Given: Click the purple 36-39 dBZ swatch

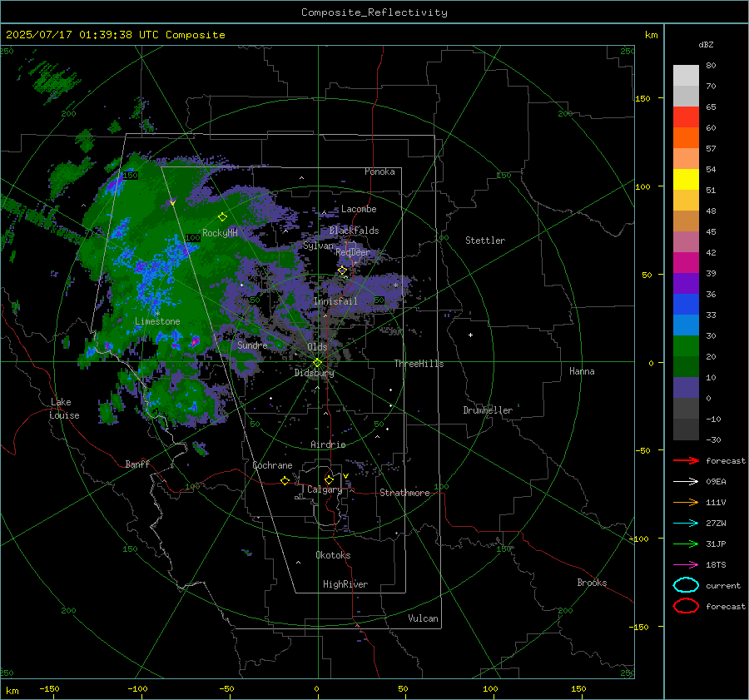Looking at the screenshot, I should [x=686, y=283].
